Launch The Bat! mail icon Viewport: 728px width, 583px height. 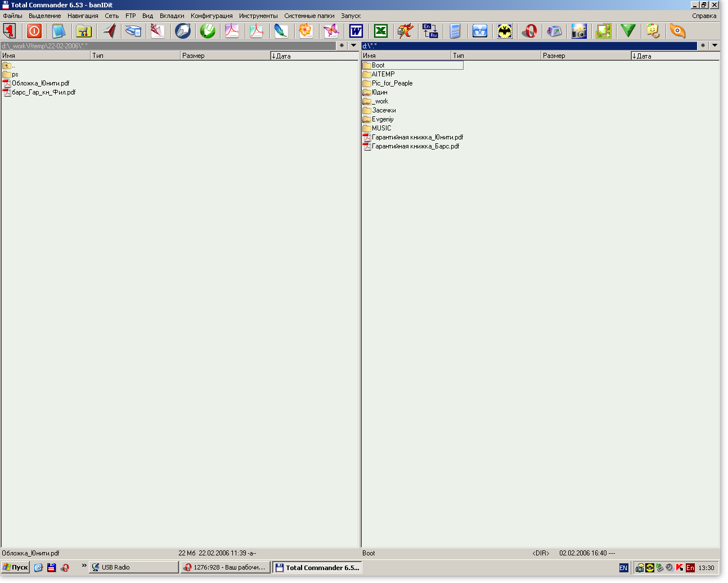505,31
